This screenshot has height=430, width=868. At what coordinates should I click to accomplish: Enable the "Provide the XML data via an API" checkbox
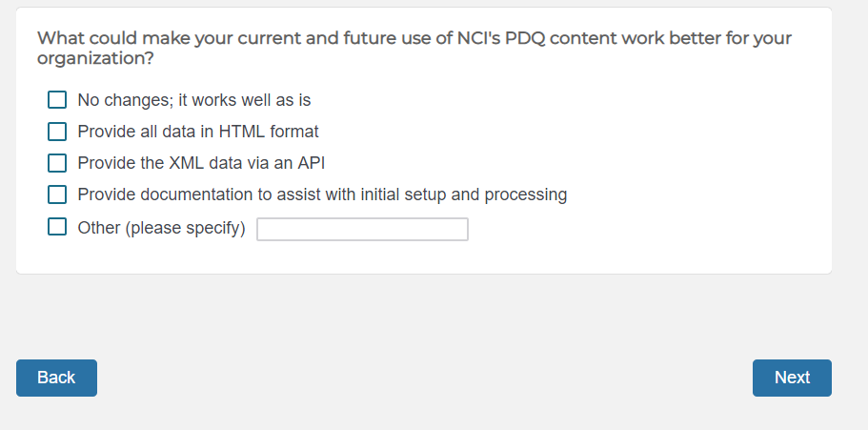[57, 163]
